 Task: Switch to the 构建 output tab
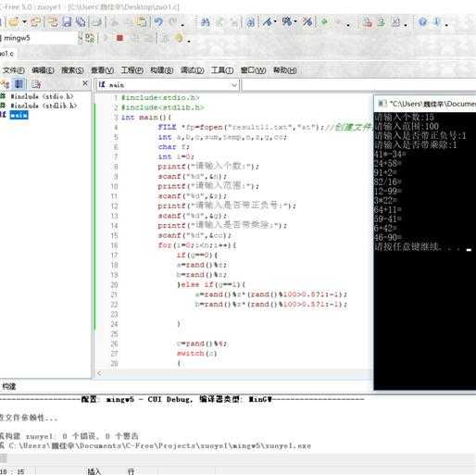9,386
